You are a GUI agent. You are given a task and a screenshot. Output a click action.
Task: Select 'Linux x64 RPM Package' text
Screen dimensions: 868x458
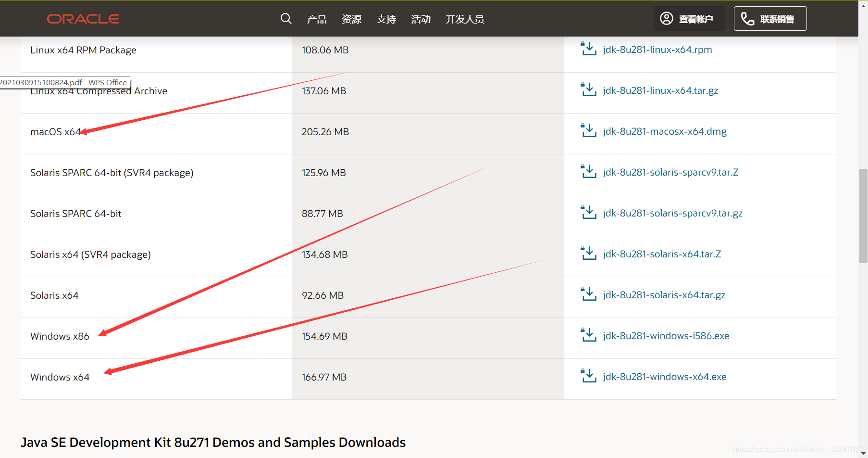click(83, 50)
